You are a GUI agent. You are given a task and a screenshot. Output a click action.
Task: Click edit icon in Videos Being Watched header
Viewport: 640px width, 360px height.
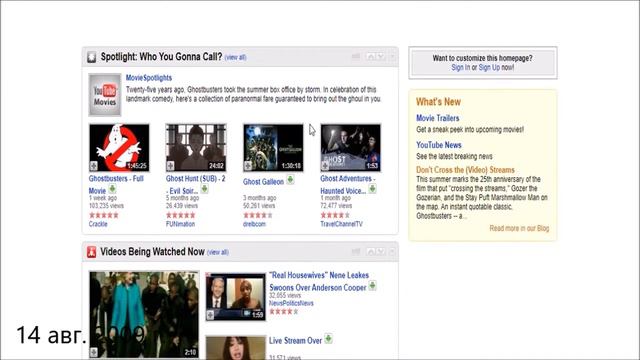click(356, 251)
